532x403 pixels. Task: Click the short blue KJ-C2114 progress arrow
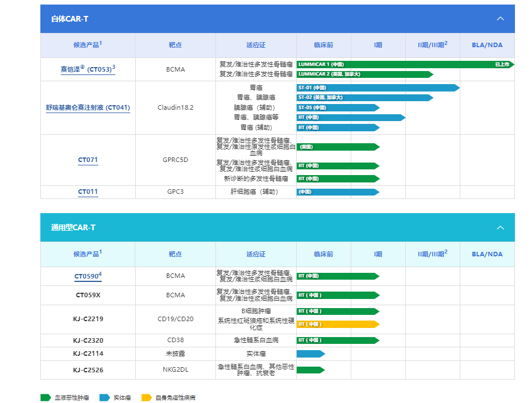(x=310, y=354)
